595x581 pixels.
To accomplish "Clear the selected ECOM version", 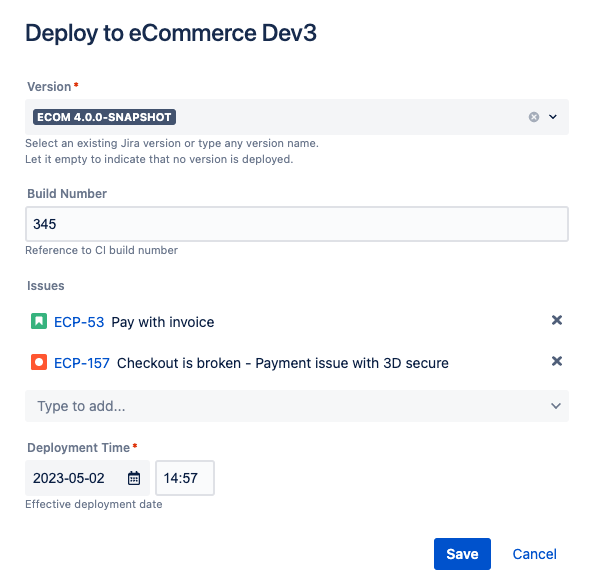I will [x=534, y=117].
